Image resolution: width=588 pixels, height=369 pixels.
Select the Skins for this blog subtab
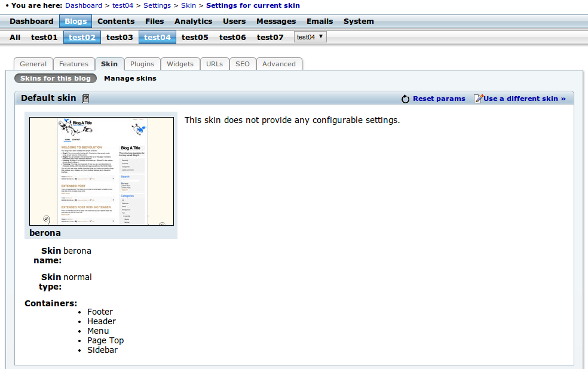pos(56,78)
